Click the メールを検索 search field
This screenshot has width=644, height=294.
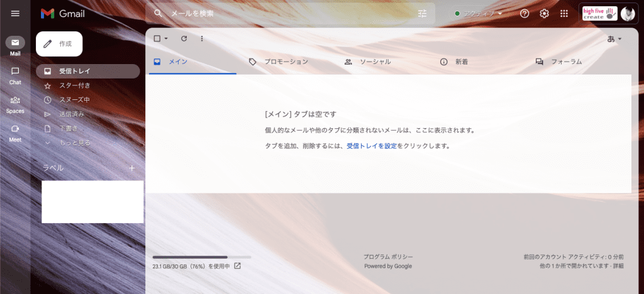(283, 13)
